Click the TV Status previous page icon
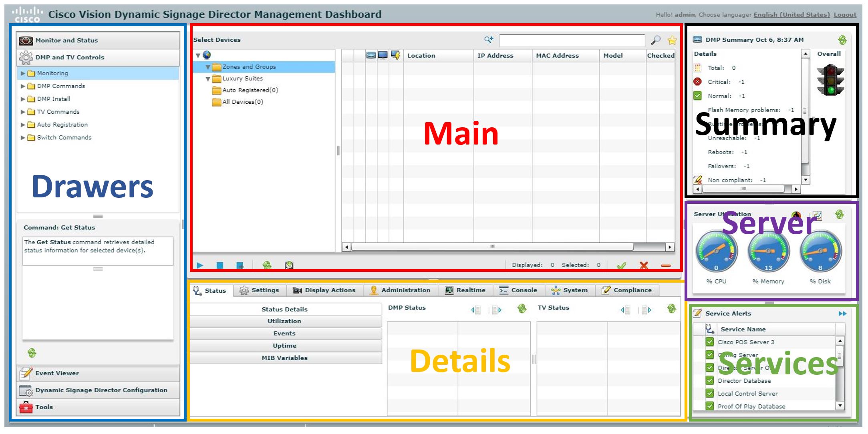Image resolution: width=868 pixels, height=434 pixels. point(626,309)
